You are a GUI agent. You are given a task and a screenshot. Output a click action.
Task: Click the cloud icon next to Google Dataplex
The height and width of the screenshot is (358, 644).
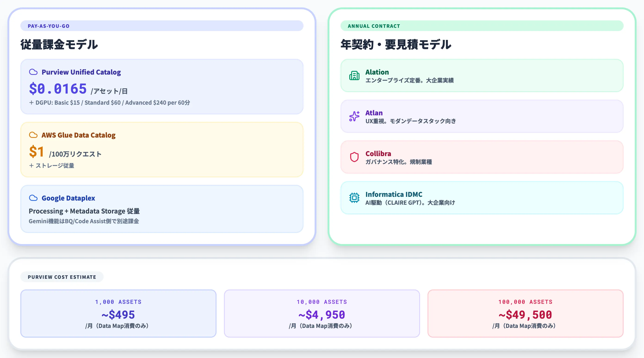coord(34,198)
